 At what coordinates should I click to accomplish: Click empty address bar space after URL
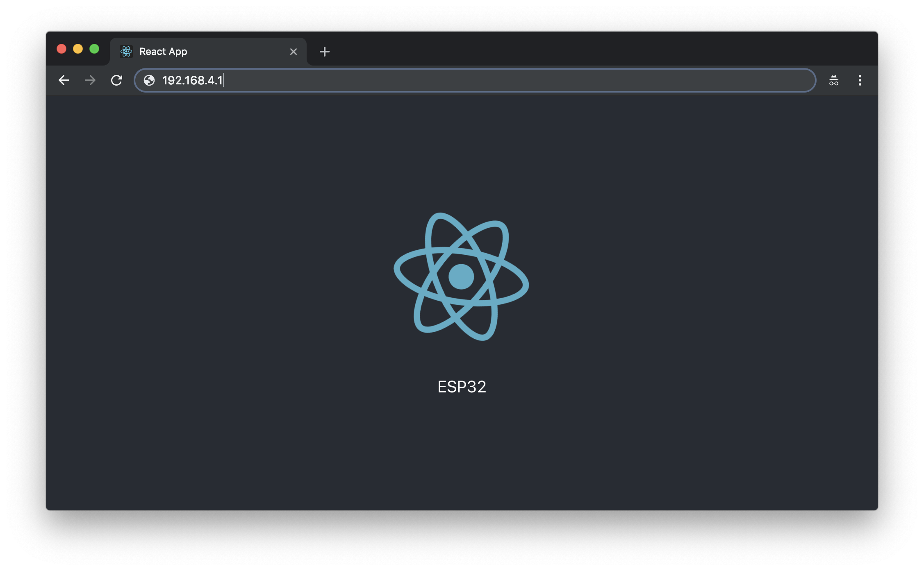coord(492,80)
